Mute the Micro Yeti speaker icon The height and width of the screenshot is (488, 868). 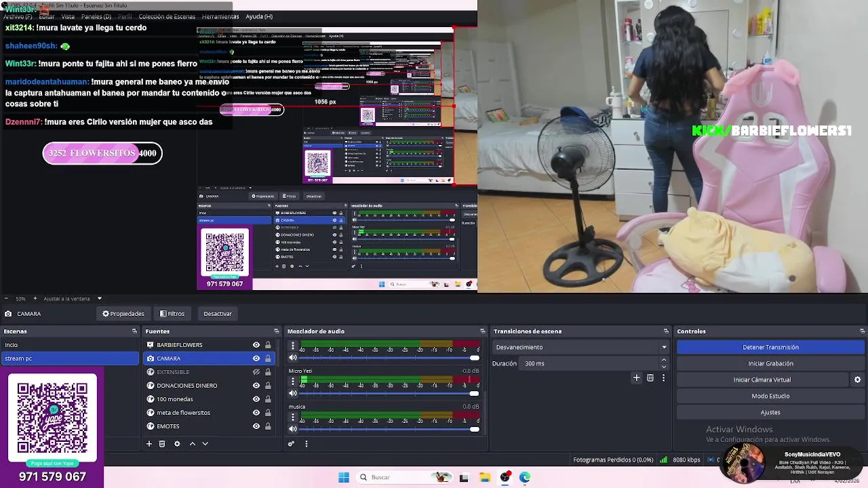(293, 393)
